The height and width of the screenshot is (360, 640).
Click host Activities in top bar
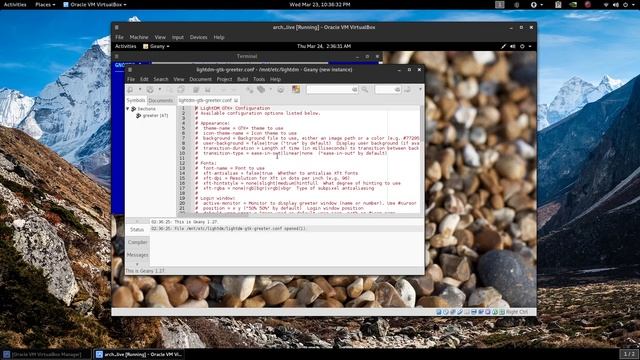pos(15,4)
